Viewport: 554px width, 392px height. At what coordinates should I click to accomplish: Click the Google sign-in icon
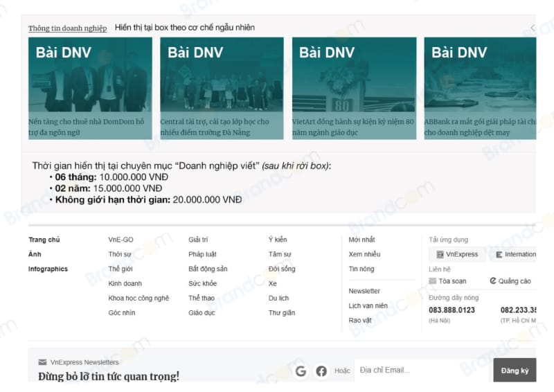[x=301, y=371]
